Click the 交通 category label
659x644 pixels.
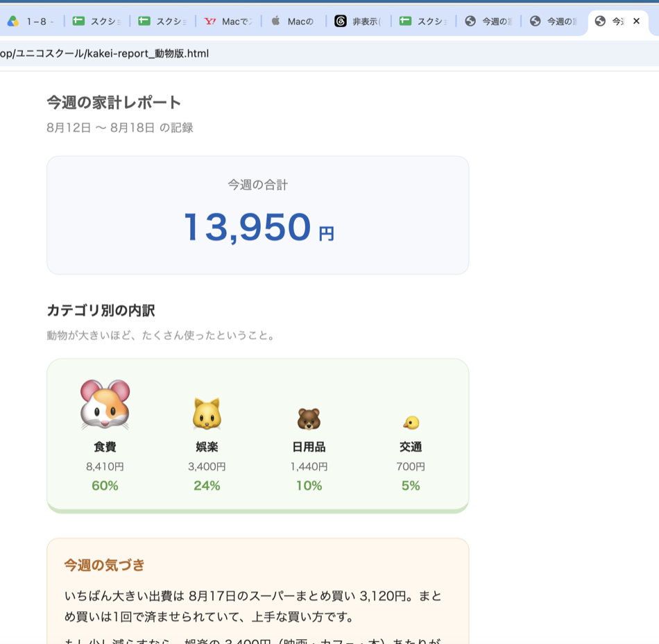click(x=411, y=447)
